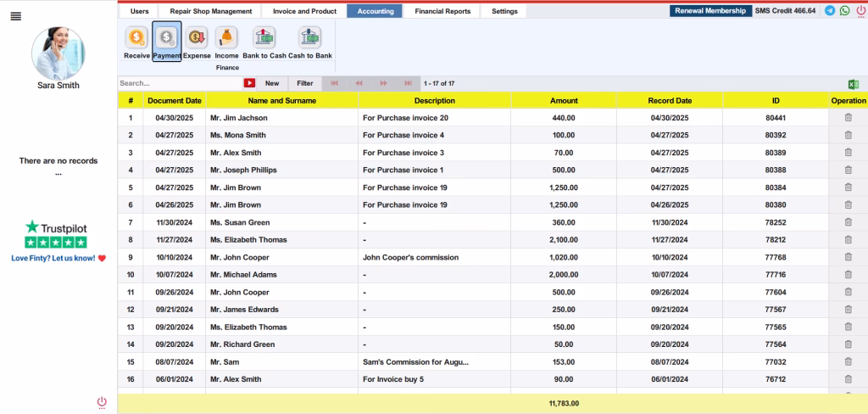Open the Repair Shop Management tab
Image resolution: width=868 pixels, height=414 pixels.
211,11
